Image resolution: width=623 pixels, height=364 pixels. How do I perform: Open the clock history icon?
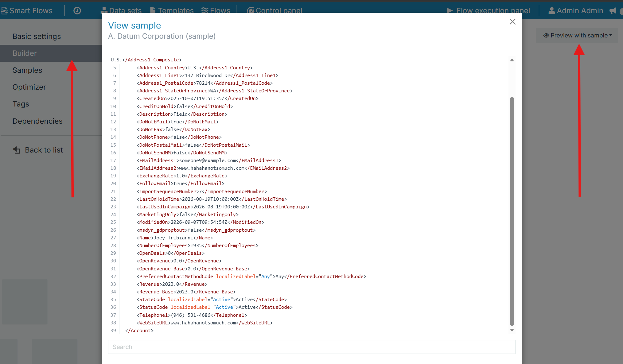(x=77, y=11)
